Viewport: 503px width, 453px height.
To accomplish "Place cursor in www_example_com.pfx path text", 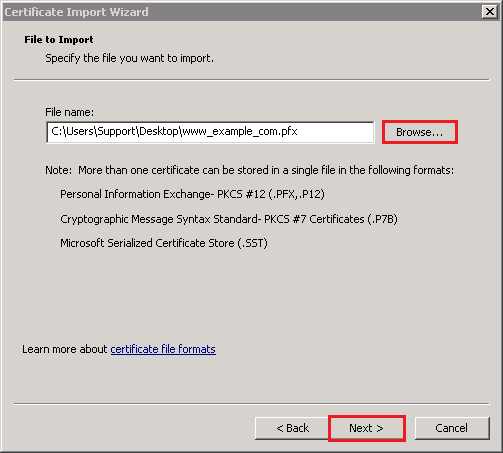I will (240, 131).
